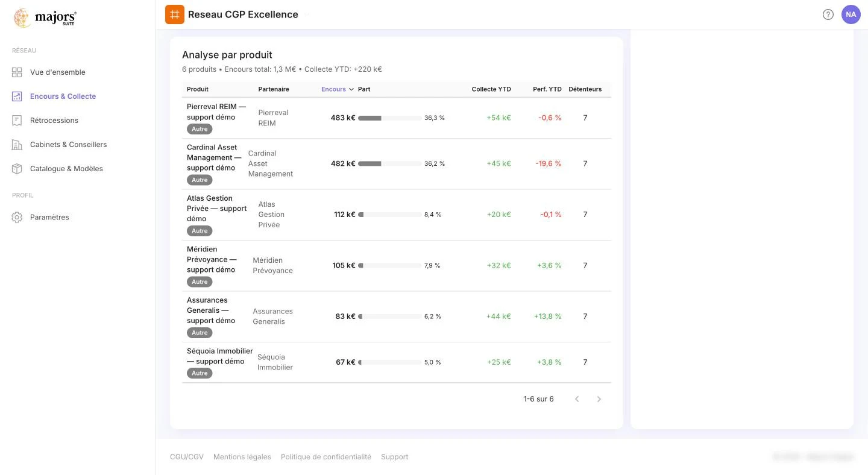
Task: Click the Support footer link
Action: tap(395, 457)
